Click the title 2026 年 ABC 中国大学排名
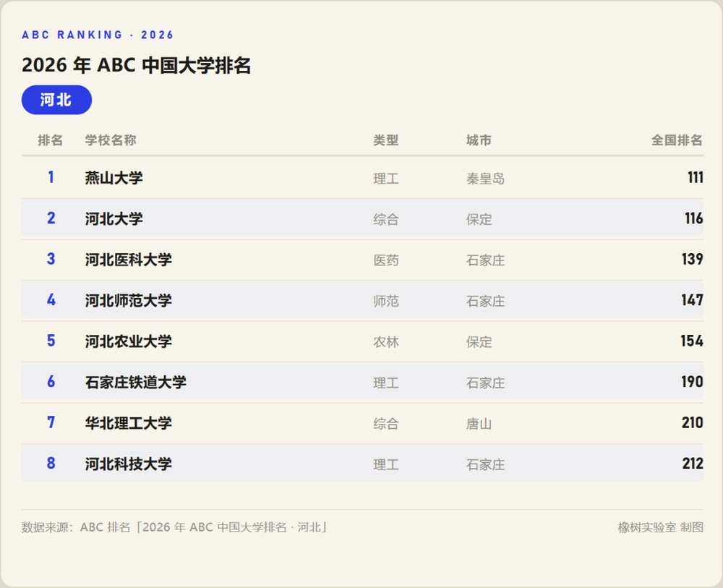723x588 pixels. [137, 65]
